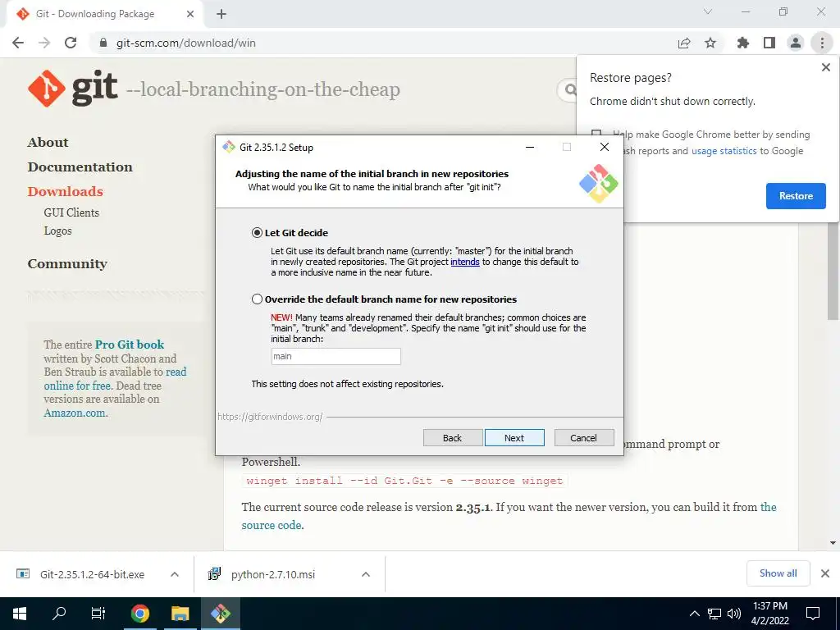Share this page via the share icon

click(684, 43)
